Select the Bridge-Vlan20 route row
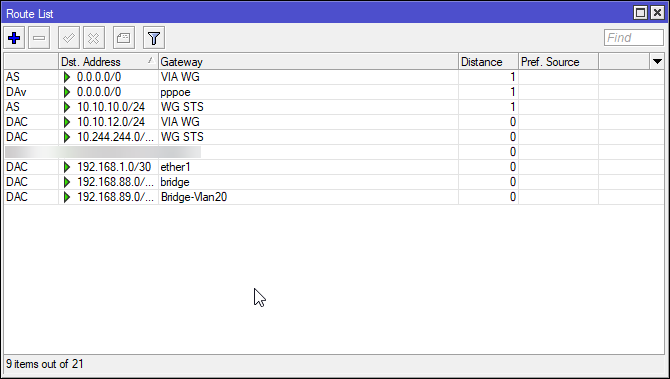Screen dimensions: 670x379 (x=334, y=197)
